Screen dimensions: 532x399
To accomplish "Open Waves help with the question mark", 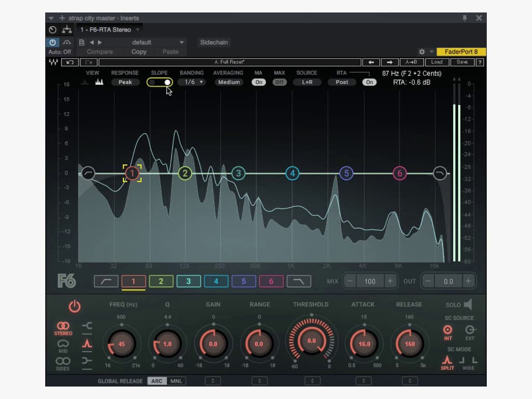I will click(x=480, y=62).
